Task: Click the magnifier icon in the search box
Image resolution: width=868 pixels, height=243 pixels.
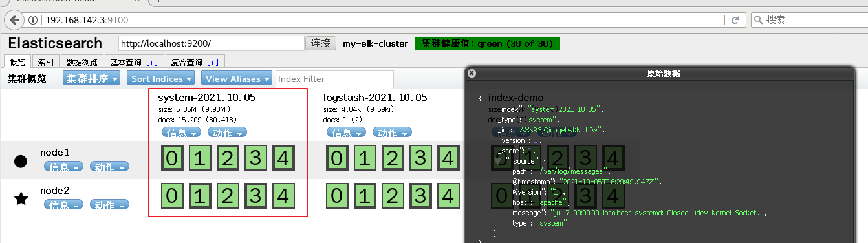Action: pyautogui.click(x=757, y=20)
